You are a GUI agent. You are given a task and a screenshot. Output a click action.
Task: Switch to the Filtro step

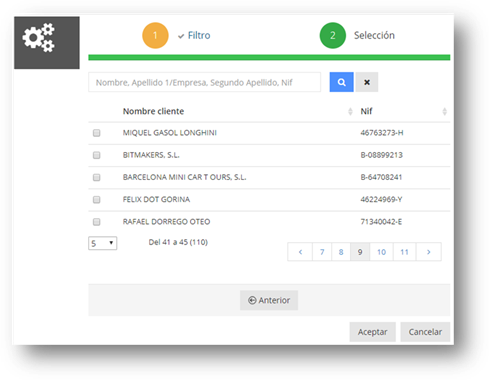pos(199,35)
